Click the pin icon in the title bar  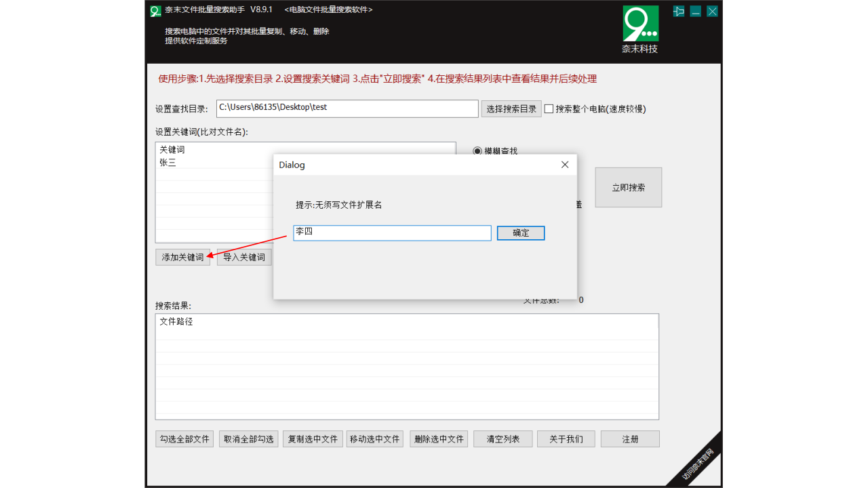[678, 11]
